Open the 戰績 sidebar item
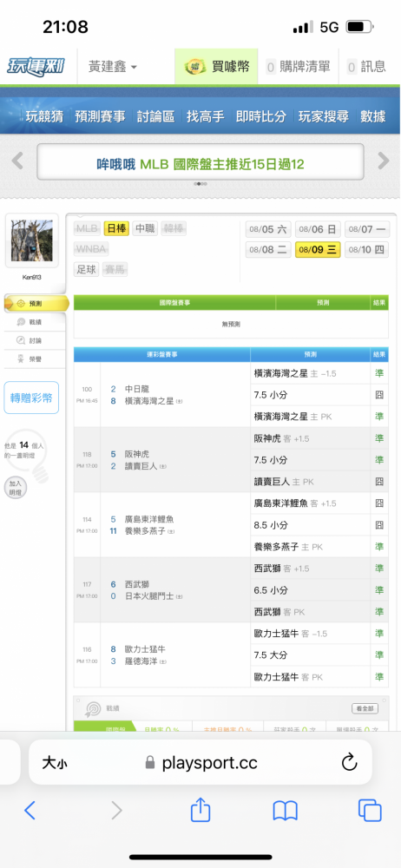 click(x=33, y=322)
